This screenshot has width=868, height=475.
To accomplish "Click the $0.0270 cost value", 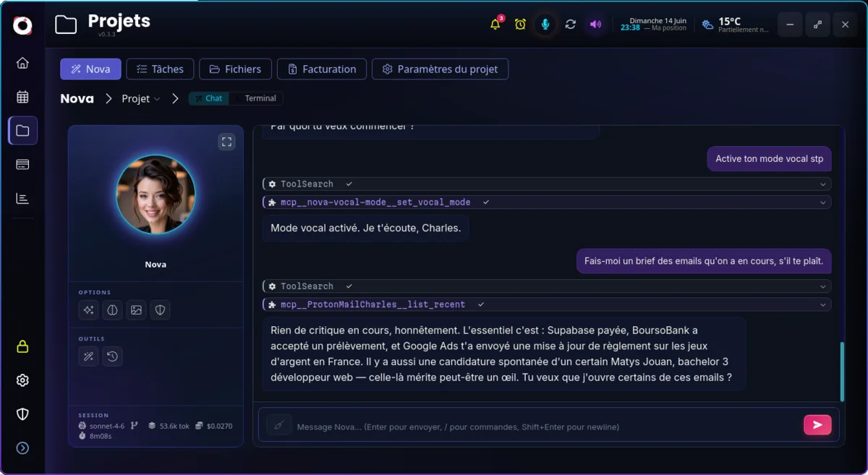I will point(219,427).
